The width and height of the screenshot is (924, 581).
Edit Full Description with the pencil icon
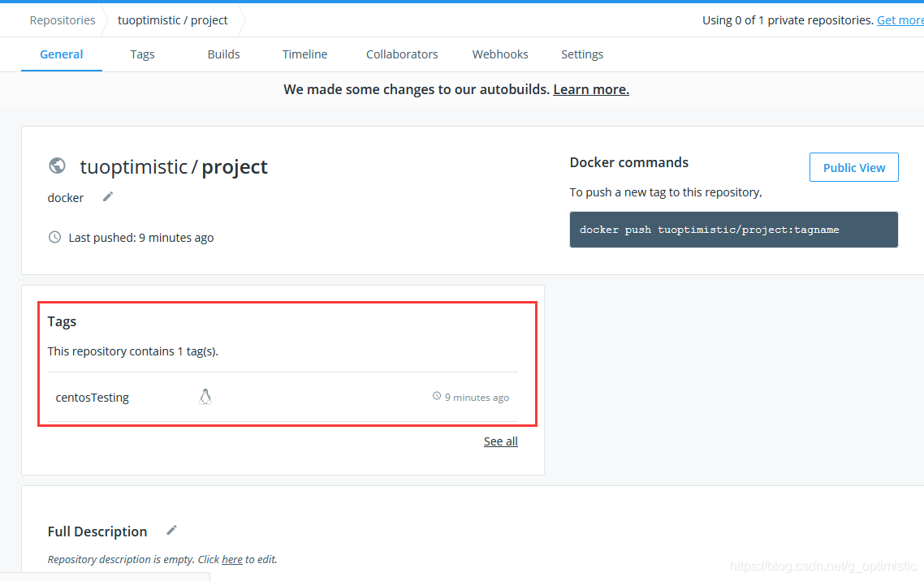(x=171, y=531)
